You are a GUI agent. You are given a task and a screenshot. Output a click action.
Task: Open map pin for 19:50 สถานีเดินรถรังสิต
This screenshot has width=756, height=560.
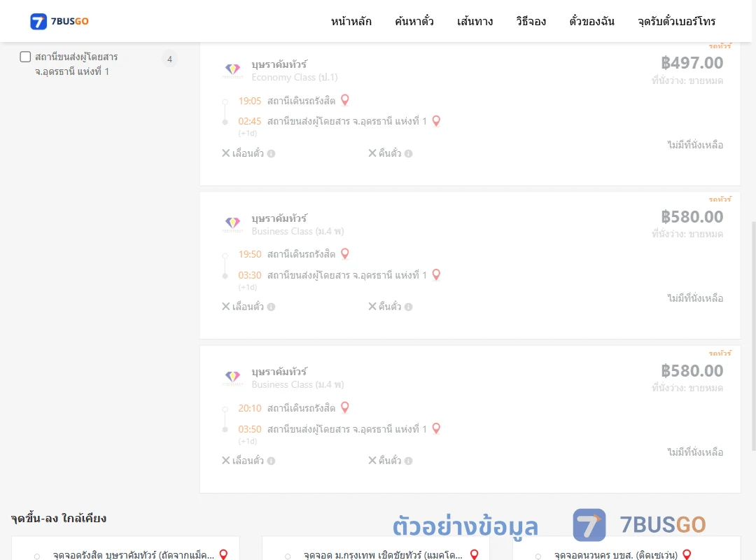(x=344, y=253)
